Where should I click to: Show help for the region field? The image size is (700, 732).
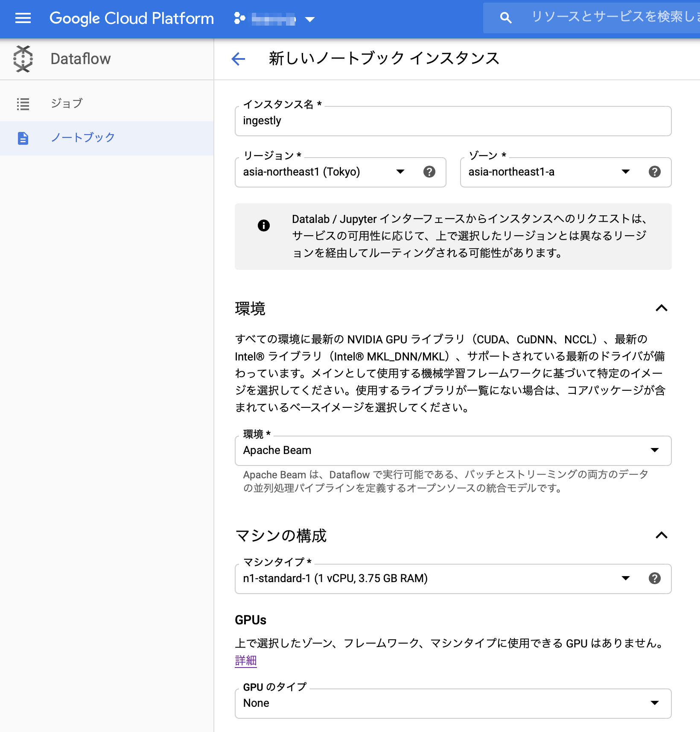(x=429, y=172)
